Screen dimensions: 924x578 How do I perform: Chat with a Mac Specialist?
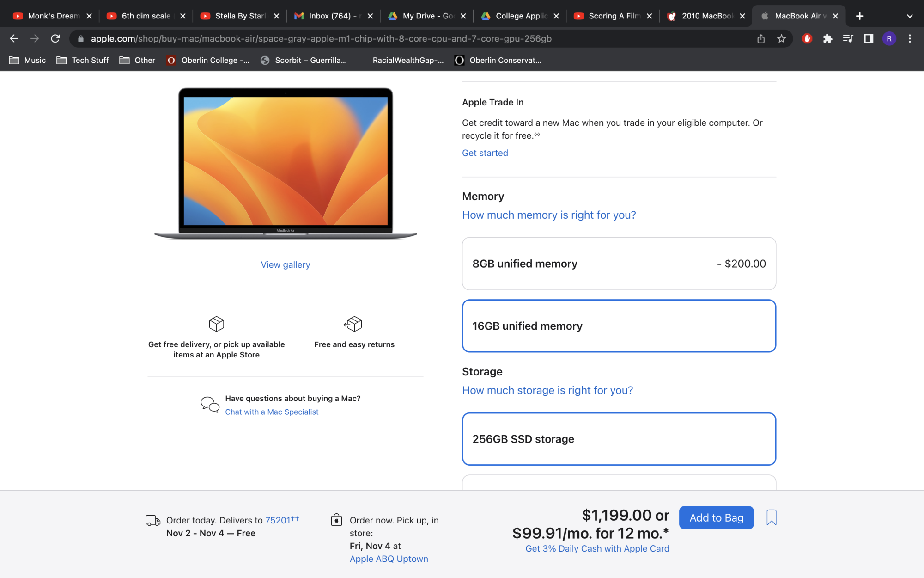coord(272,412)
